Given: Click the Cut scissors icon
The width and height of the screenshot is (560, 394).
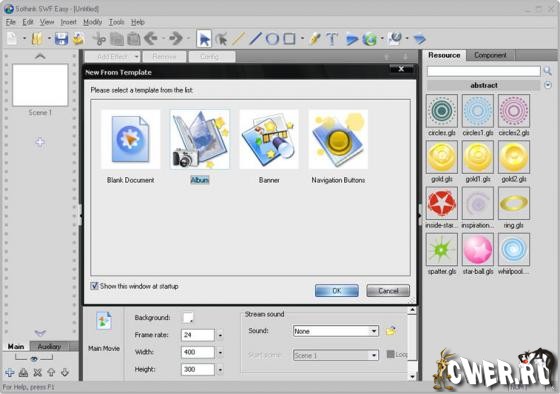Looking at the screenshot, I should (99, 39).
